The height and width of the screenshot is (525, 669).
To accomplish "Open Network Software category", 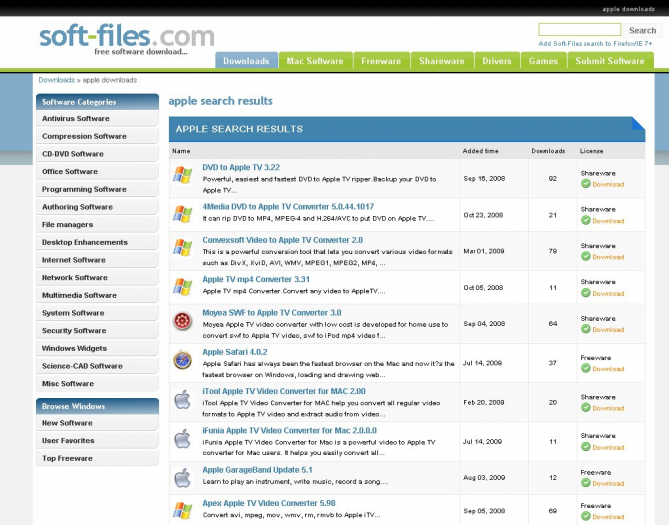I will [97, 277].
